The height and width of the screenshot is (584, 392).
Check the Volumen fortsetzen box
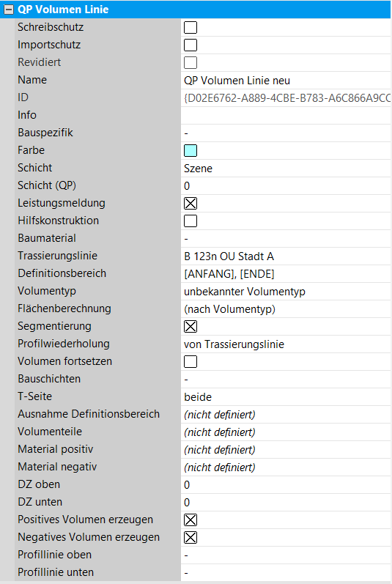point(191,362)
